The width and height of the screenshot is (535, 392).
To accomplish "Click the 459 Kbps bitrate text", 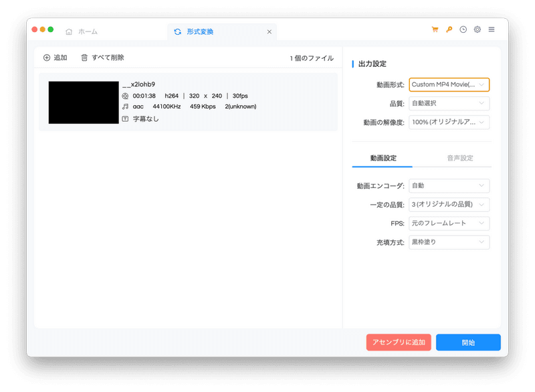I will (203, 106).
